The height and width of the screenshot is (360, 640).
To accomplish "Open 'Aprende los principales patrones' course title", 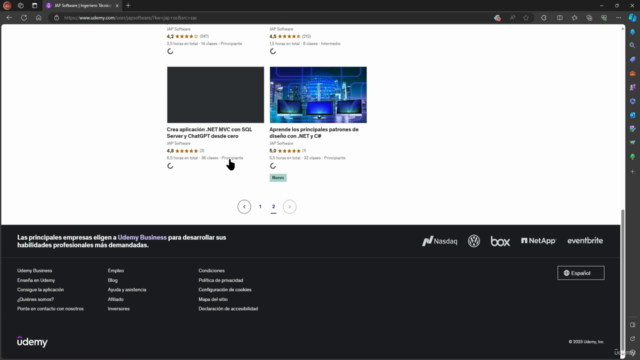I will pyautogui.click(x=314, y=133).
